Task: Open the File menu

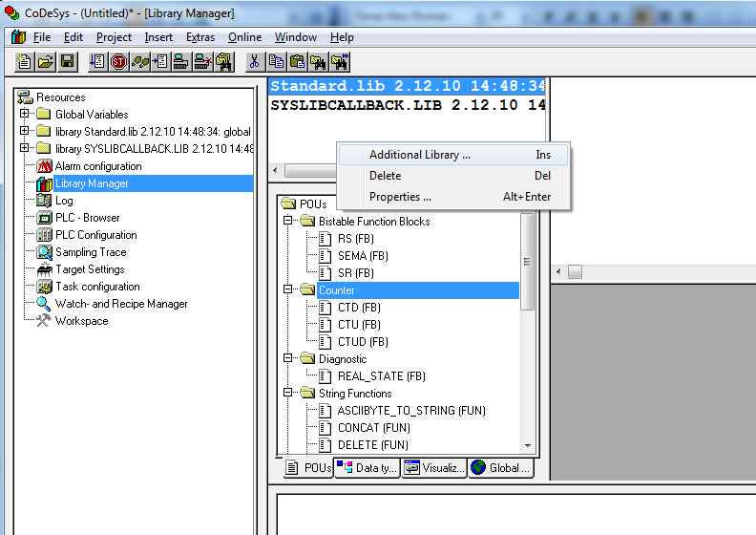Action: 41,37
